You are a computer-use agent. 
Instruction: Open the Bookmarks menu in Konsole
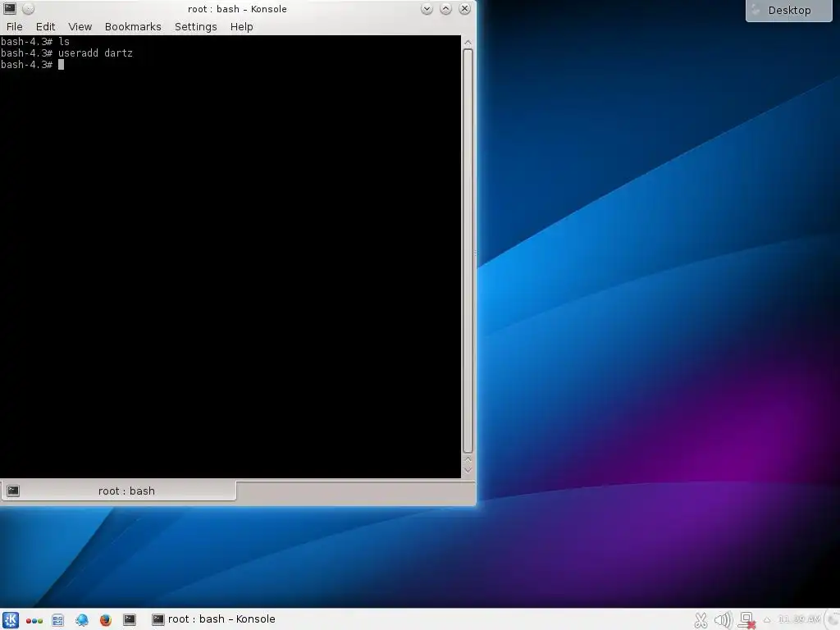(133, 27)
